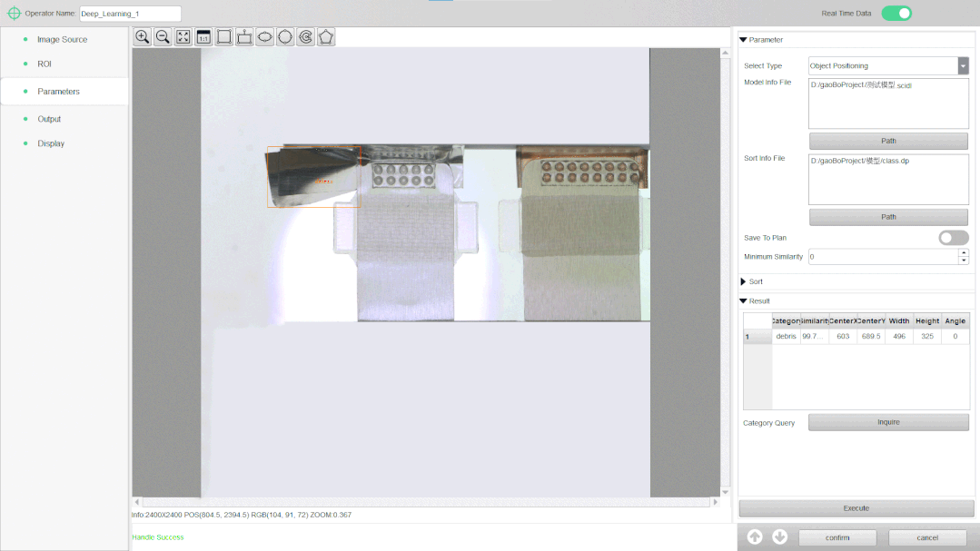
Task: Increase Minimum Similarity with stepper up arrow
Action: 964,252
